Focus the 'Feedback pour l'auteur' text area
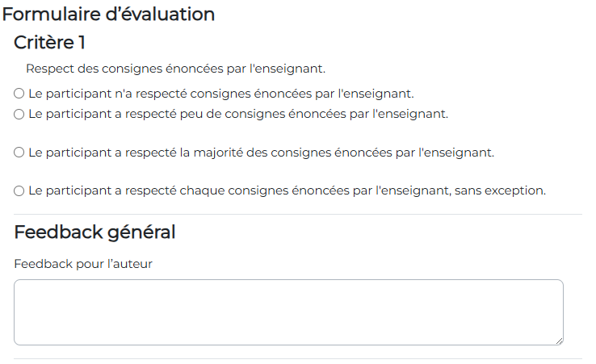The image size is (596, 364). click(x=288, y=312)
